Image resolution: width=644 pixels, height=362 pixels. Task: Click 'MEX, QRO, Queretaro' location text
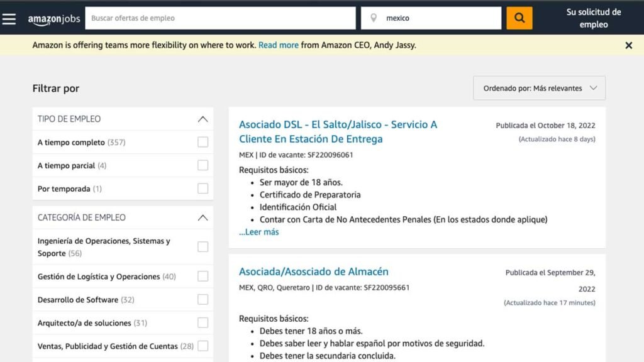[274, 288]
